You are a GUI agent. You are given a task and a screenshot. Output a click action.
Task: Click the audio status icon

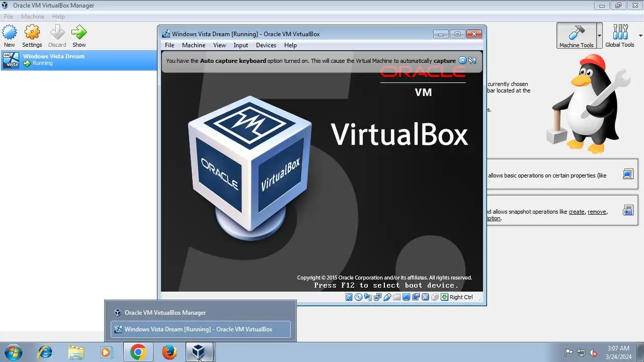click(368, 297)
